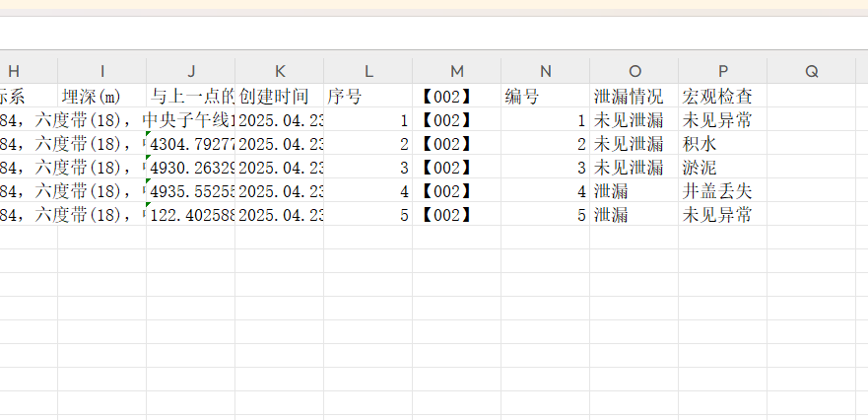Select the 宏观检查 header cell
This screenshot has width=868, height=420.
pyautogui.click(x=722, y=97)
